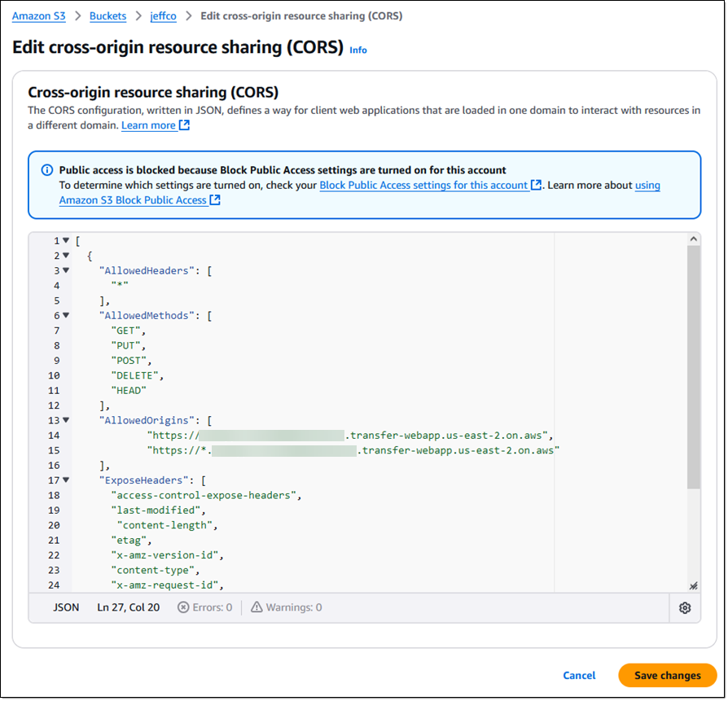Click line number 5 in gutter
This screenshot has height=701, width=728.
(57, 300)
